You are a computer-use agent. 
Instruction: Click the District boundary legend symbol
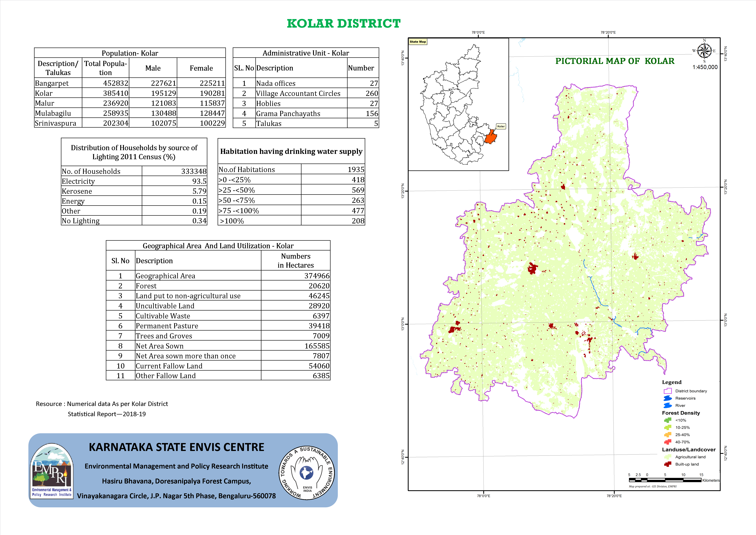click(x=667, y=391)
